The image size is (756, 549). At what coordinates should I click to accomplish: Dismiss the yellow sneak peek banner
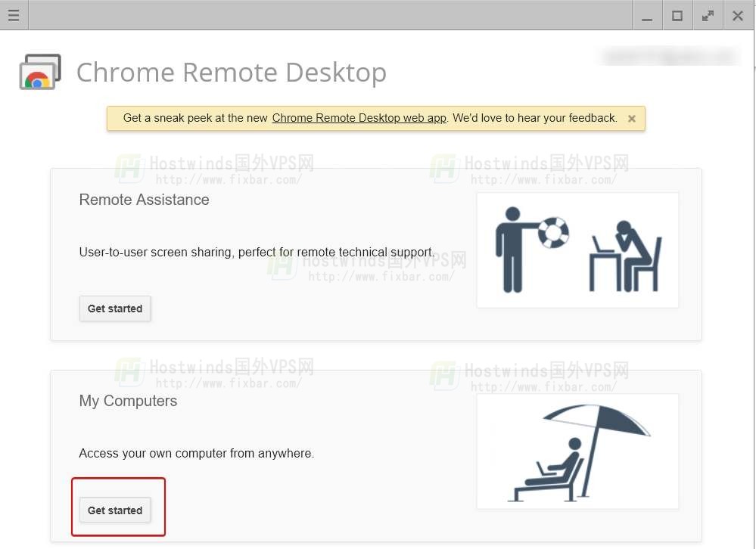point(632,119)
